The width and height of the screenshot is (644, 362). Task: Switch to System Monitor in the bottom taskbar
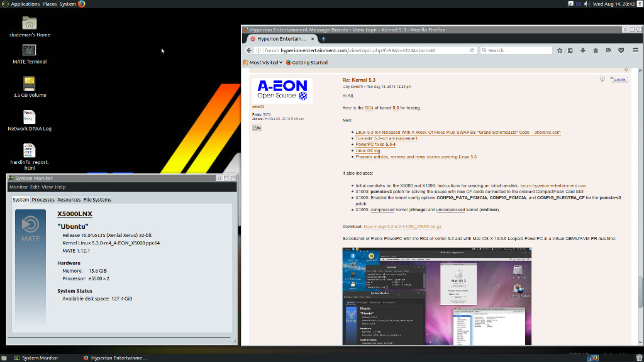click(x=36, y=358)
